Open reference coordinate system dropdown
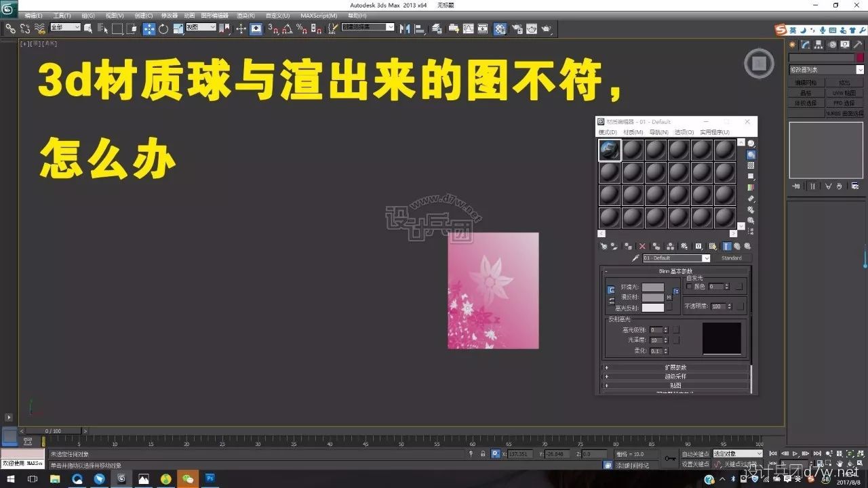This screenshot has width=868, height=488. [201, 28]
